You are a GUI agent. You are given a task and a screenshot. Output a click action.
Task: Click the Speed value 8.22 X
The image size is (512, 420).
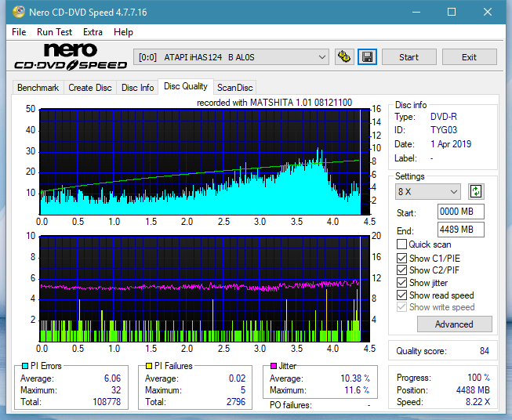[478, 401]
